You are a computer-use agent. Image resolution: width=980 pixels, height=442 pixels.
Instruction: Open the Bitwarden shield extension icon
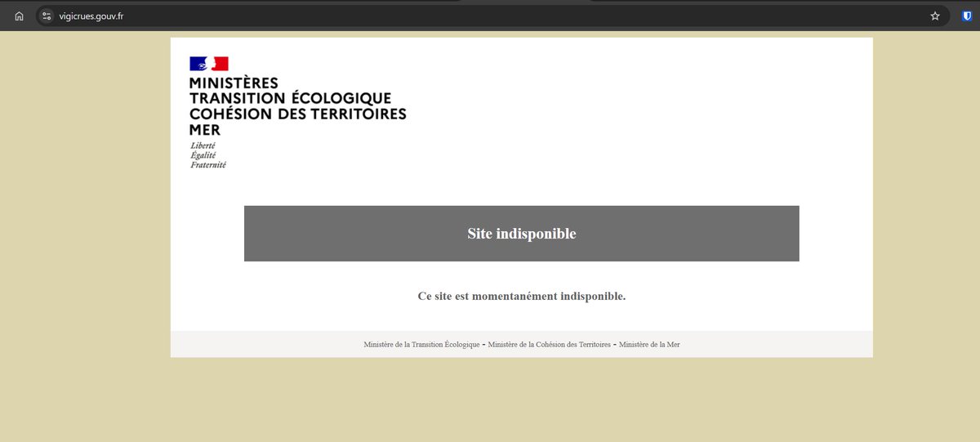(967, 16)
